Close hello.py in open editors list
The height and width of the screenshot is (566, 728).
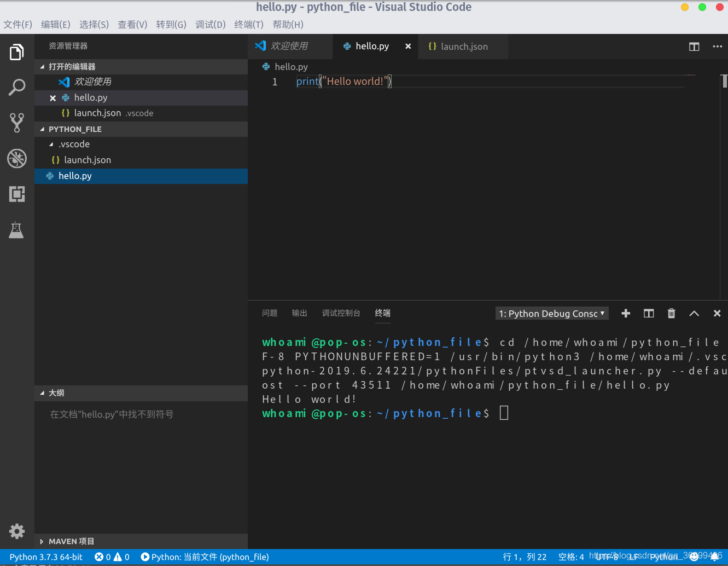(x=53, y=98)
